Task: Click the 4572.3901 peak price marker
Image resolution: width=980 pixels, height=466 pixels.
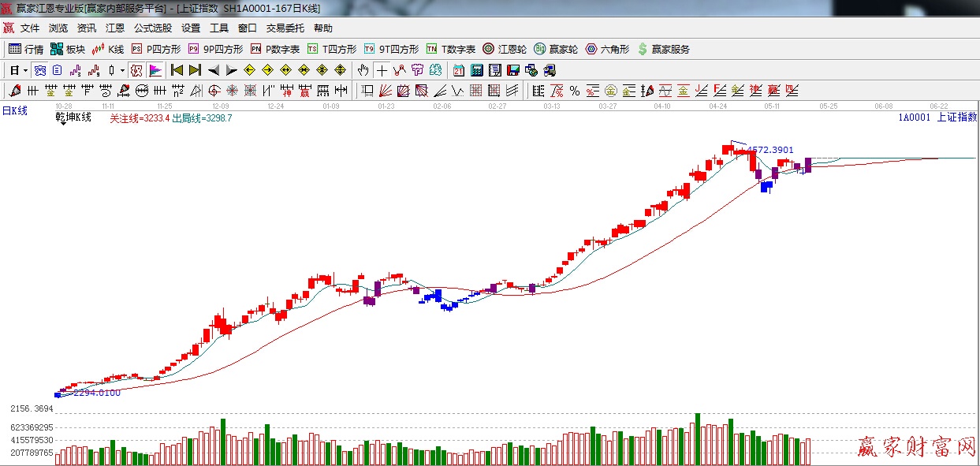Action: click(769, 150)
